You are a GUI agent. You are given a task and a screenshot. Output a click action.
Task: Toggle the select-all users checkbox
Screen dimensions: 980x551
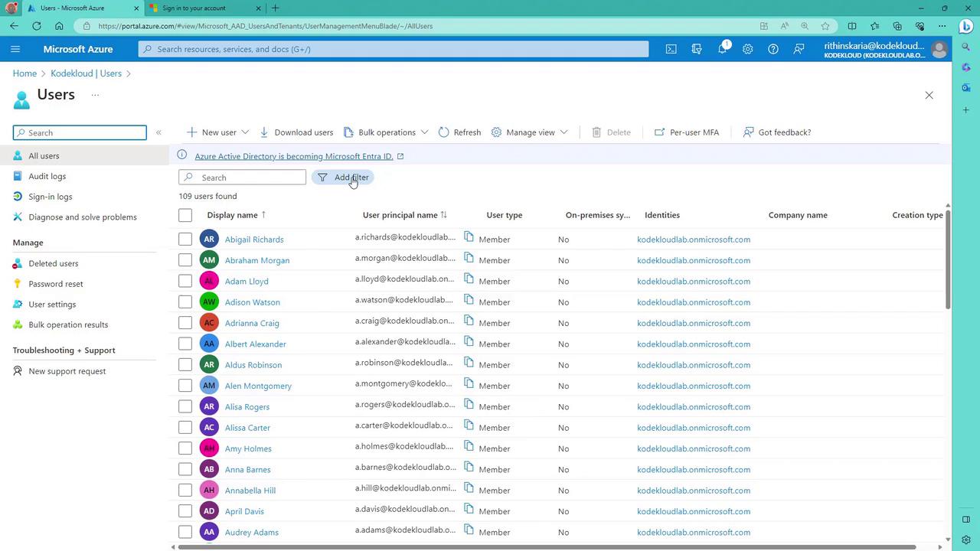point(185,215)
